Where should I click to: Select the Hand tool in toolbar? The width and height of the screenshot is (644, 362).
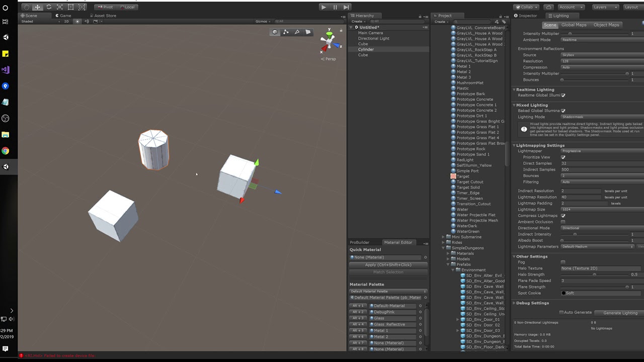(26, 7)
